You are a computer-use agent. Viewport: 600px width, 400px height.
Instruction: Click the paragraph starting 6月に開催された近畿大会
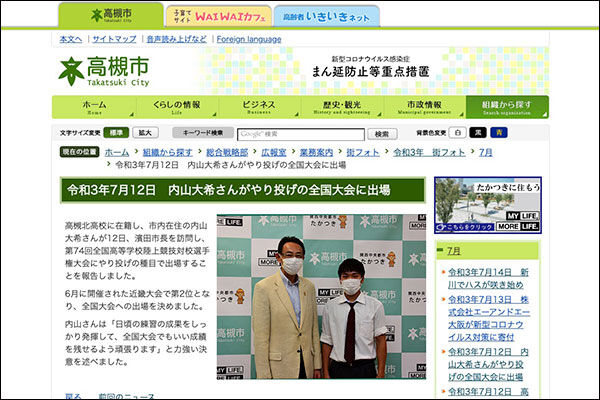click(x=137, y=300)
